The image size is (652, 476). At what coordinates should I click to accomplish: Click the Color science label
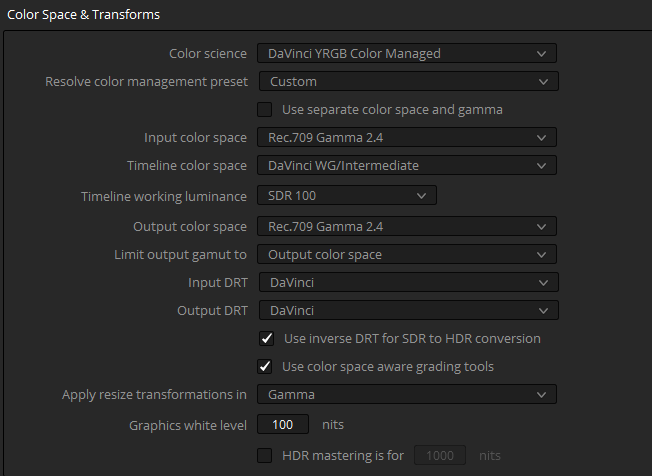(208, 54)
